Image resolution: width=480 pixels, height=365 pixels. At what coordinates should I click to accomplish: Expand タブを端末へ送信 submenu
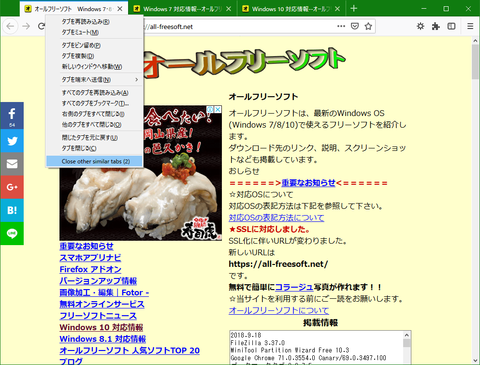click(x=94, y=80)
